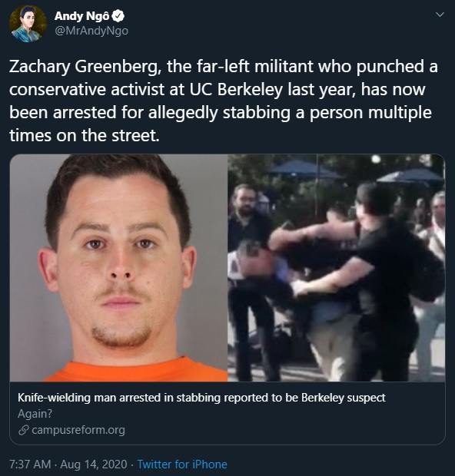View the street fight photo

(x=337, y=268)
